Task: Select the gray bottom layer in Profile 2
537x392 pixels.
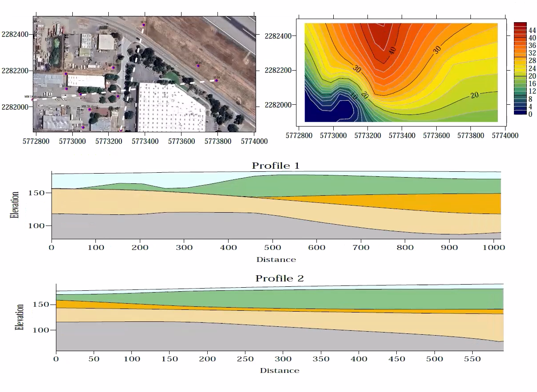Action: pyautogui.click(x=222, y=340)
